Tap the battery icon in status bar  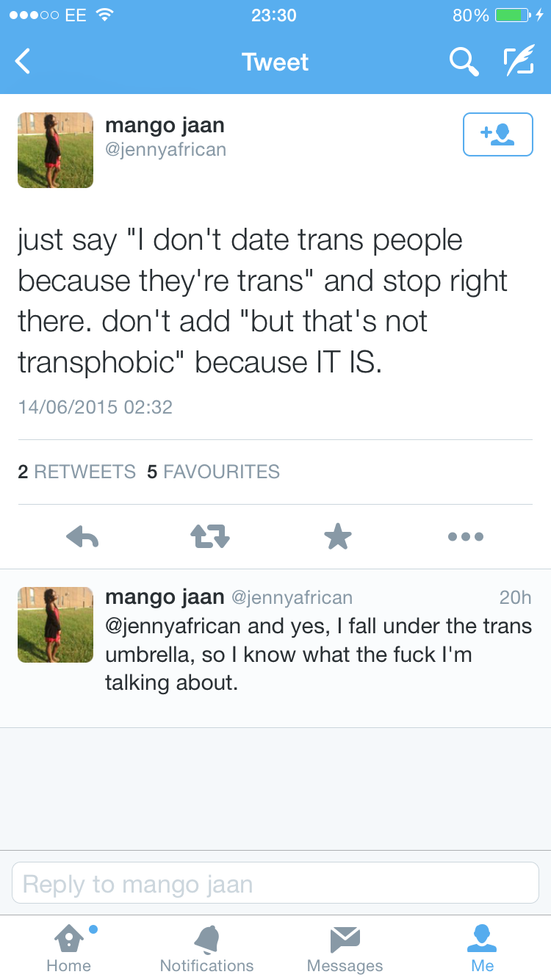coord(513,15)
